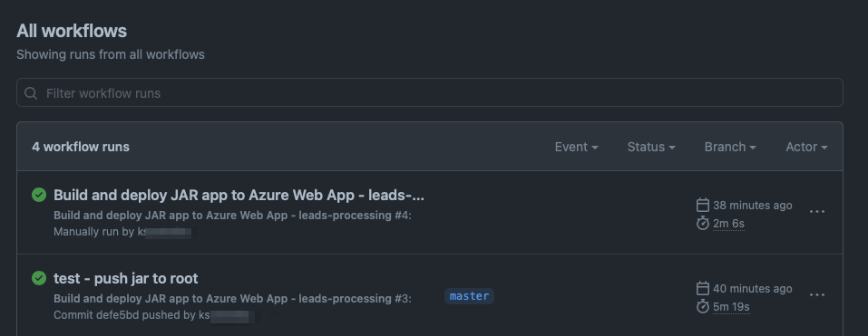Click the calendar icon beside 38 minutes ago

point(703,205)
